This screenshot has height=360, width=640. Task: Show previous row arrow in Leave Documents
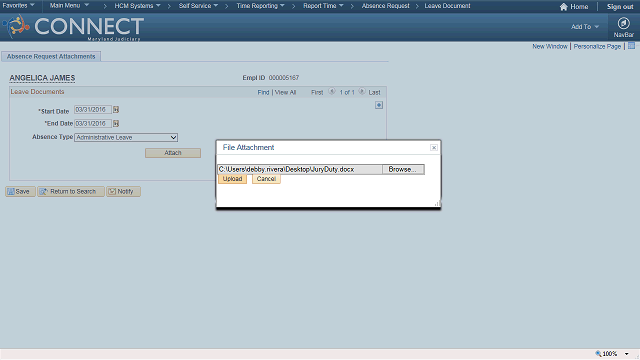332,91
